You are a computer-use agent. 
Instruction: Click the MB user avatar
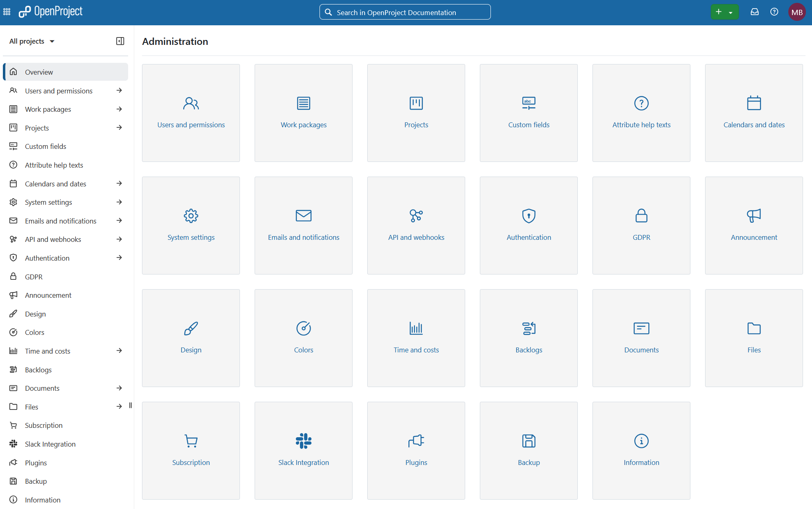(x=797, y=12)
